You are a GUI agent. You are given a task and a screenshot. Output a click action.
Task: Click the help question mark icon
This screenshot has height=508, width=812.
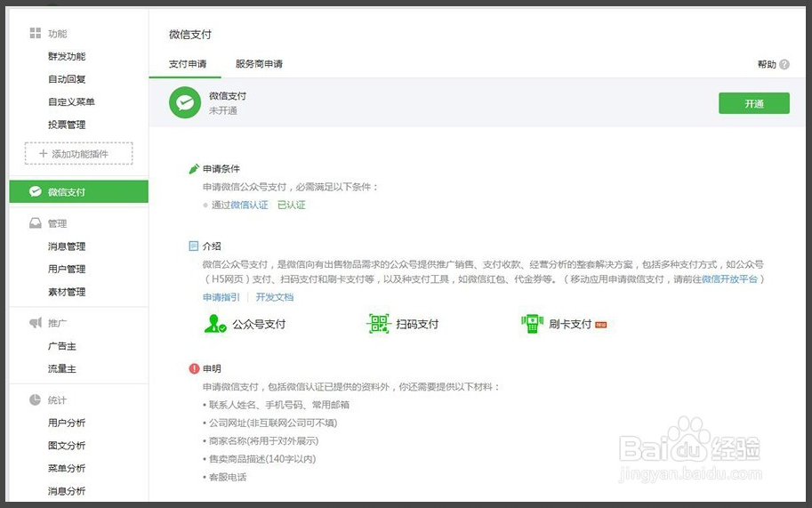[x=784, y=65]
